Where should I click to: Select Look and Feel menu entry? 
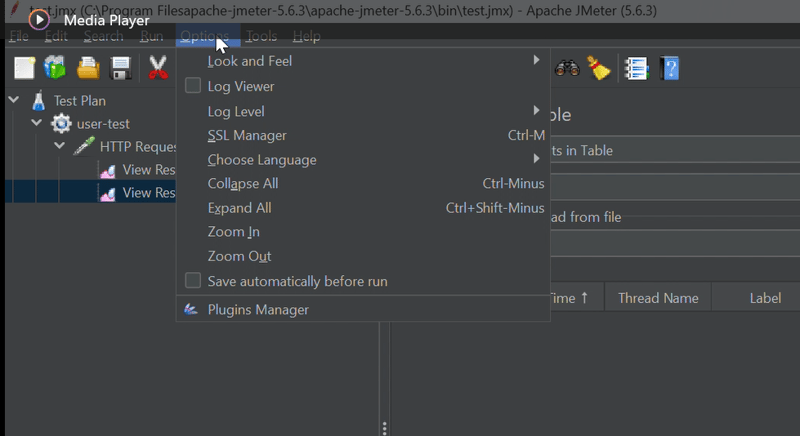363,61
